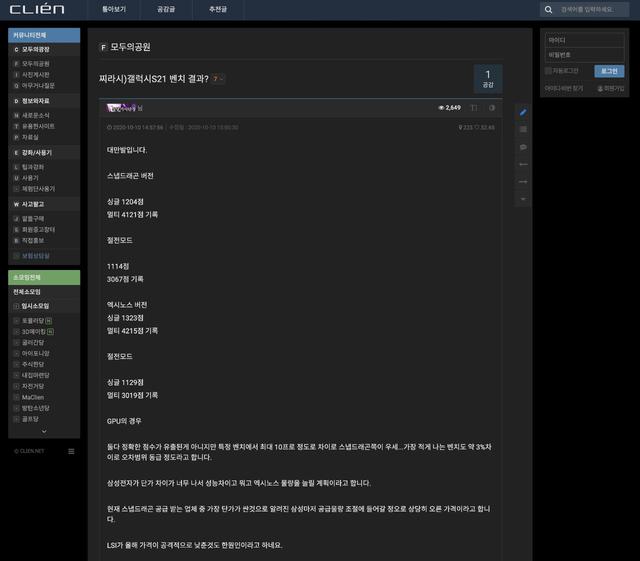This screenshot has height=561, width=640.
Task: Click the F board icon beside 모두의공원 title
Action: (x=103, y=47)
